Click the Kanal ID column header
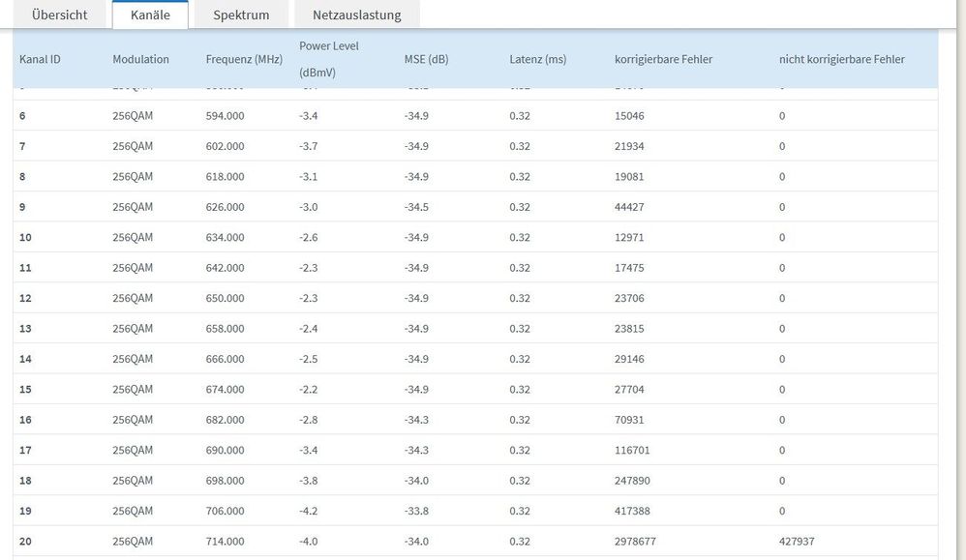 (x=40, y=59)
